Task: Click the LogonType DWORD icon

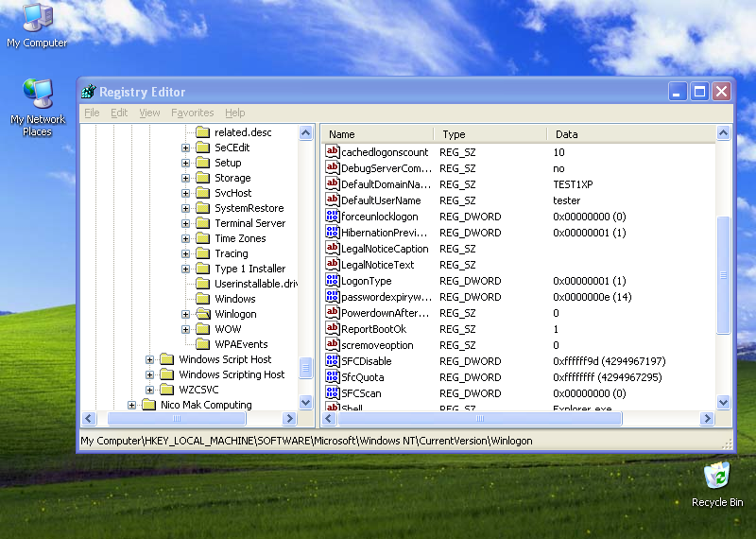Action: [x=333, y=280]
